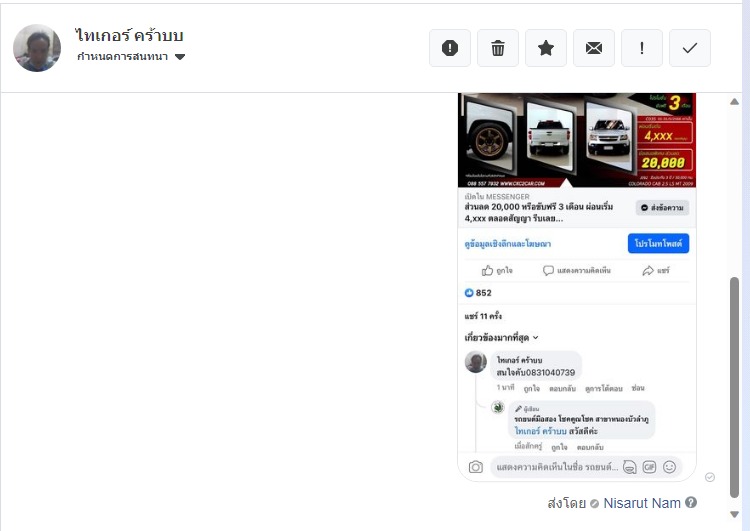Open the emoji smiley picker

point(670,467)
